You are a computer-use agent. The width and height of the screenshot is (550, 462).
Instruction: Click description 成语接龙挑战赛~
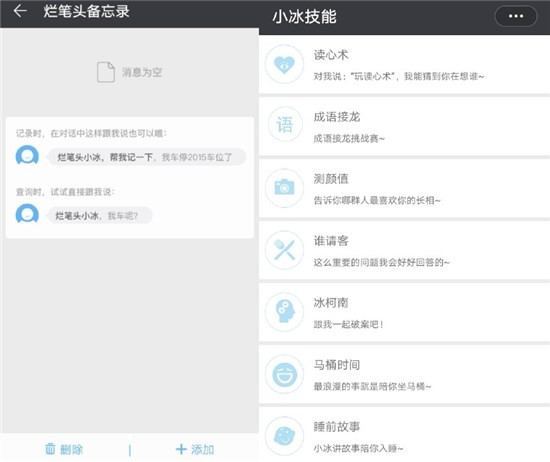[349, 139]
